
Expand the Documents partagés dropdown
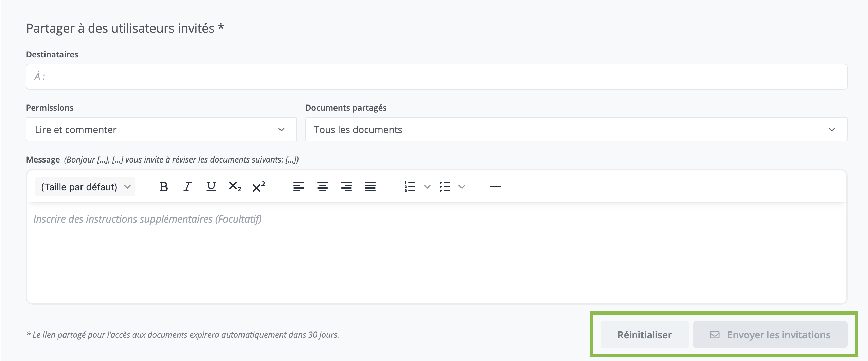576,130
